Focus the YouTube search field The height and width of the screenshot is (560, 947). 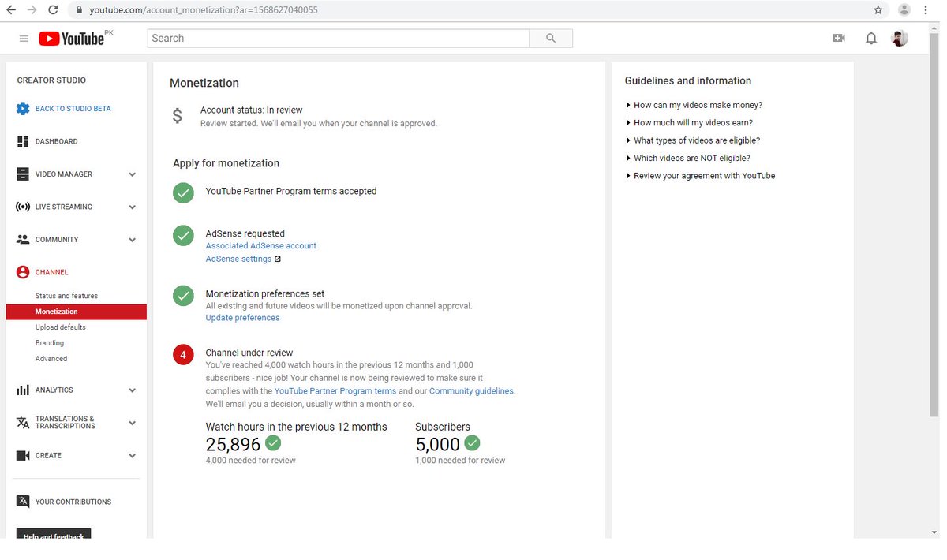pos(339,38)
